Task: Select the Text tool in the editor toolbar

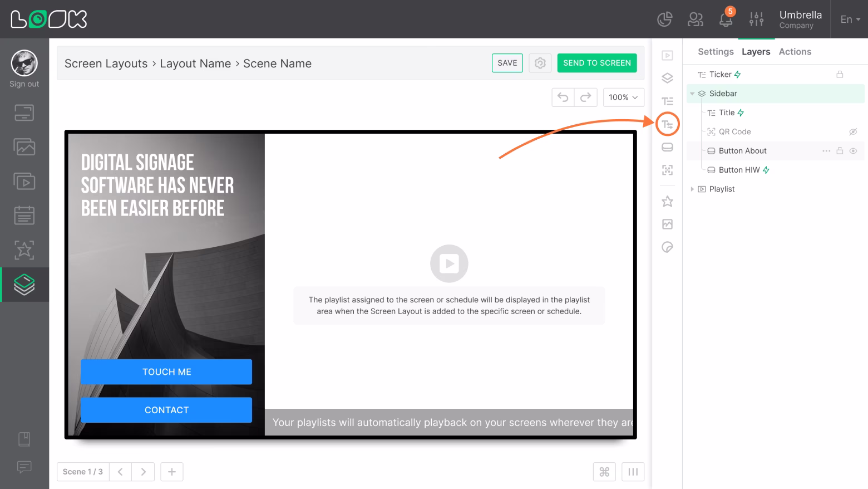Action: pos(667,101)
